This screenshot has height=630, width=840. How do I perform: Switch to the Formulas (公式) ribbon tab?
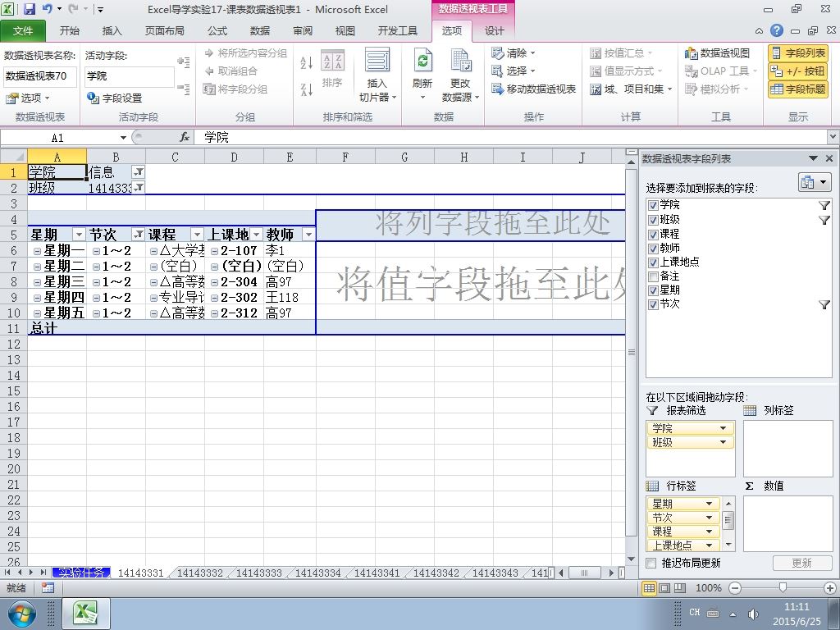click(x=217, y=31)
